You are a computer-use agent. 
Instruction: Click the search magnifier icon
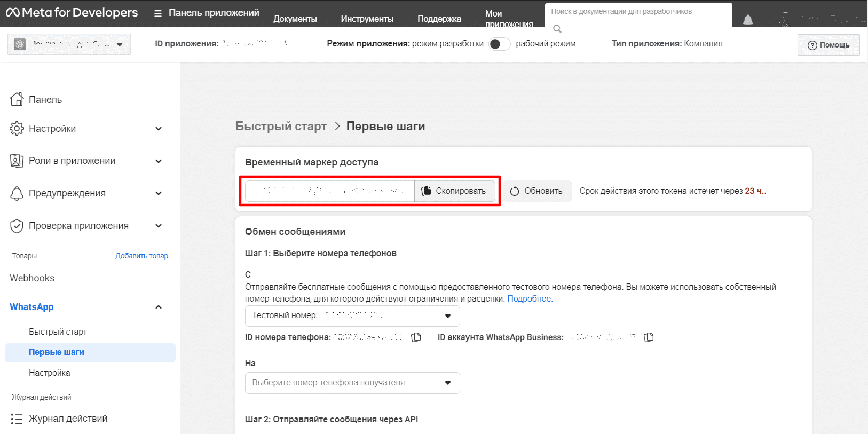pyautogui.click(x=557, y=29)
